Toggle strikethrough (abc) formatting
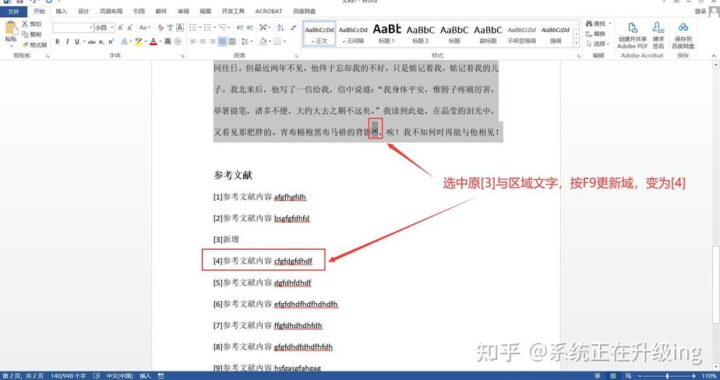Screen dimensions: 720x380 tap(92, 42)
